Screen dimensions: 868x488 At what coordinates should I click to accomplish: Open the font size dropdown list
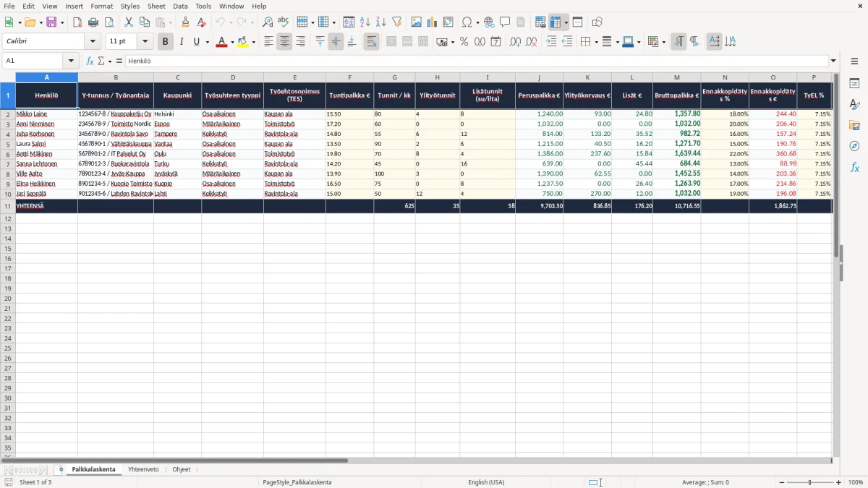coord(145,42)
